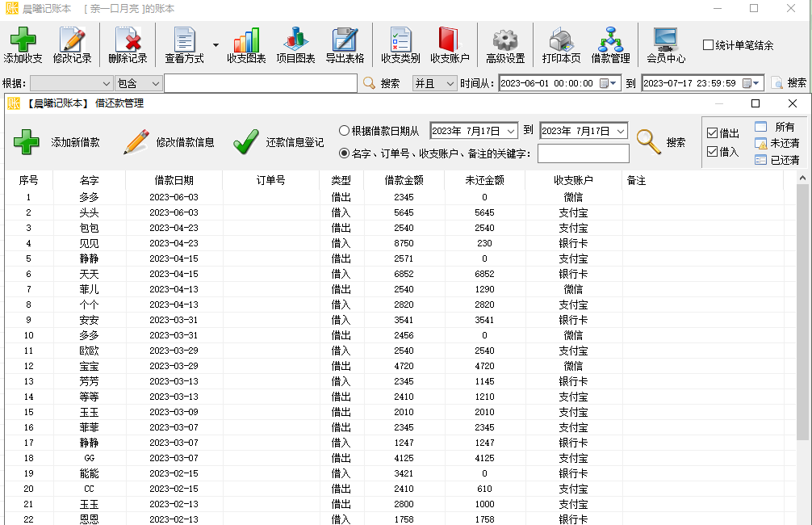The height and width of the screenshot is (525, 812).
Task: Click 还款信息登记 green checkmark icon
Action: [245, 142]
